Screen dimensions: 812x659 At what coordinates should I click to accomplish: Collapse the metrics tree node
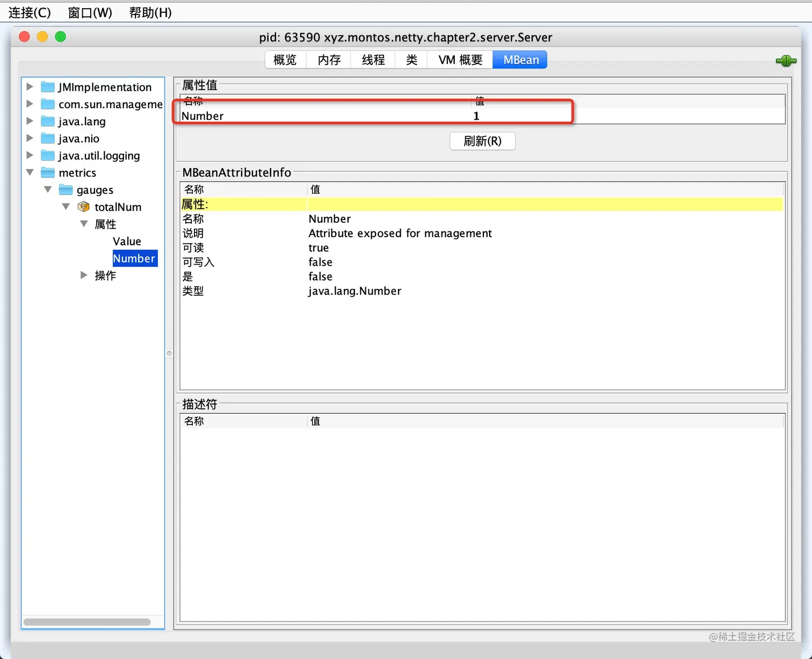[x=30, y=172]
